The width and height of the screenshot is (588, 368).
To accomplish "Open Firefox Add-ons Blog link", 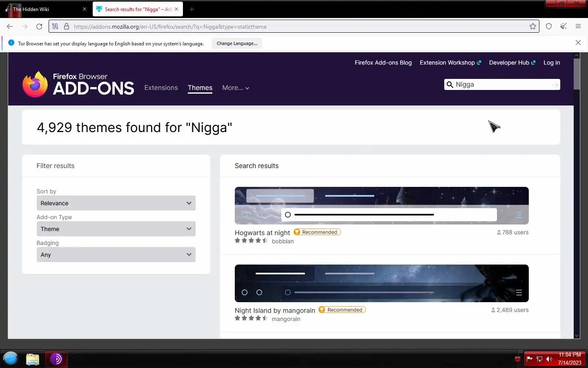I will tap(383, 63).
